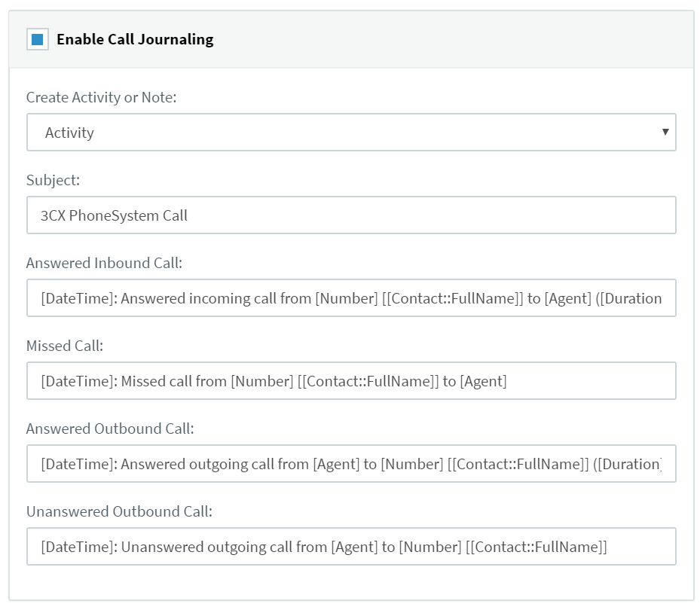Click [Agent] at end of Missed Call template

tap(483, 381)
